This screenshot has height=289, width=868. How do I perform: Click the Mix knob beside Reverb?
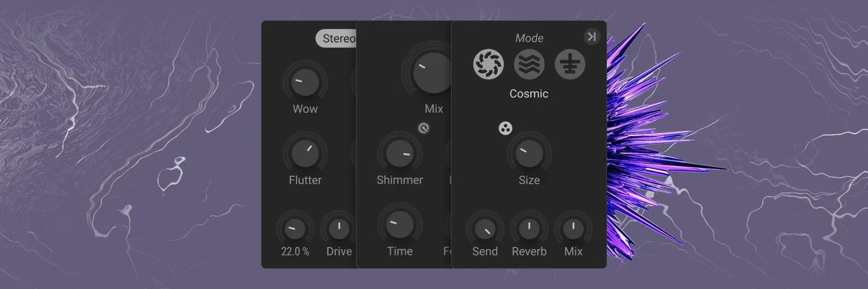click(573, 228)
